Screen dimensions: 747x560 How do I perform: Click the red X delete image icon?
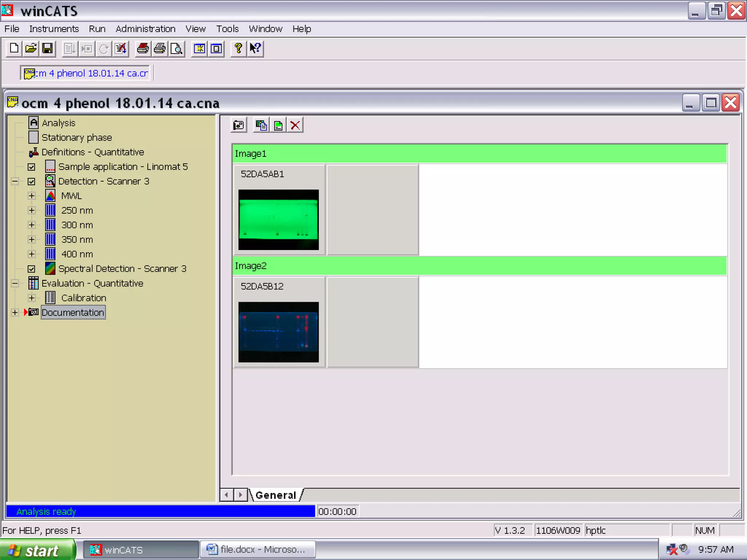tap(295, 125)
